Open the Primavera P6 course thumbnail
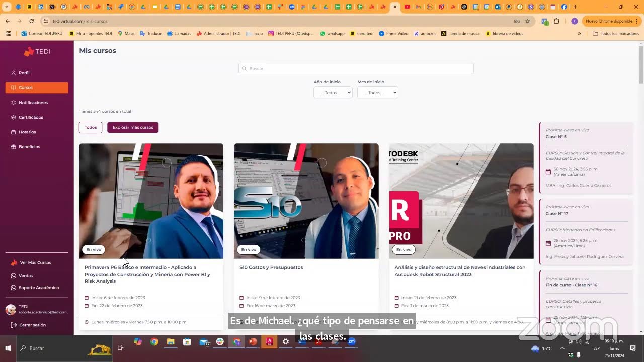Viewport: 644px width, 362px height. (151, 201)
